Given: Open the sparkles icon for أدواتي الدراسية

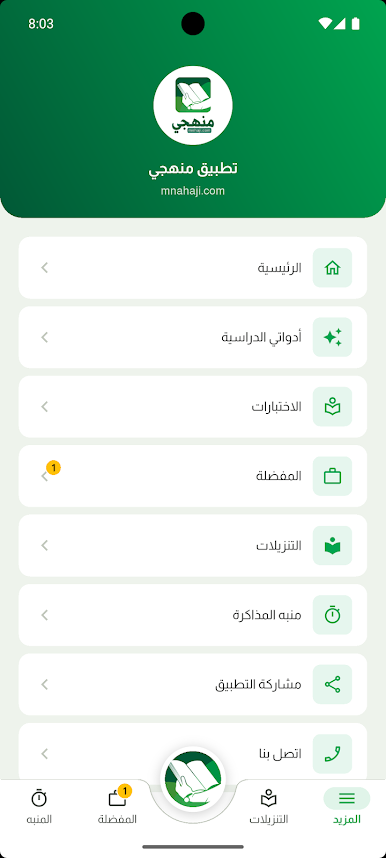Looking at the screenshot, I should tap(332, 337).
